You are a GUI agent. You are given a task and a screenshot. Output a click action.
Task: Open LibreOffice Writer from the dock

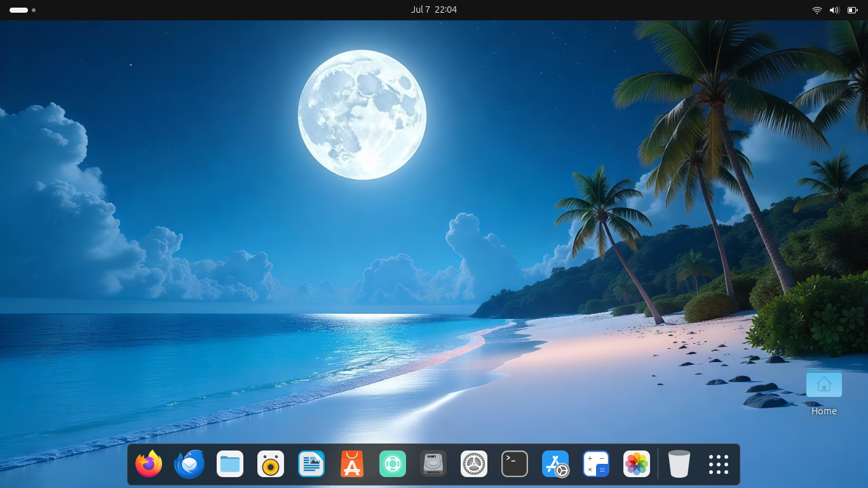[311, 464]
